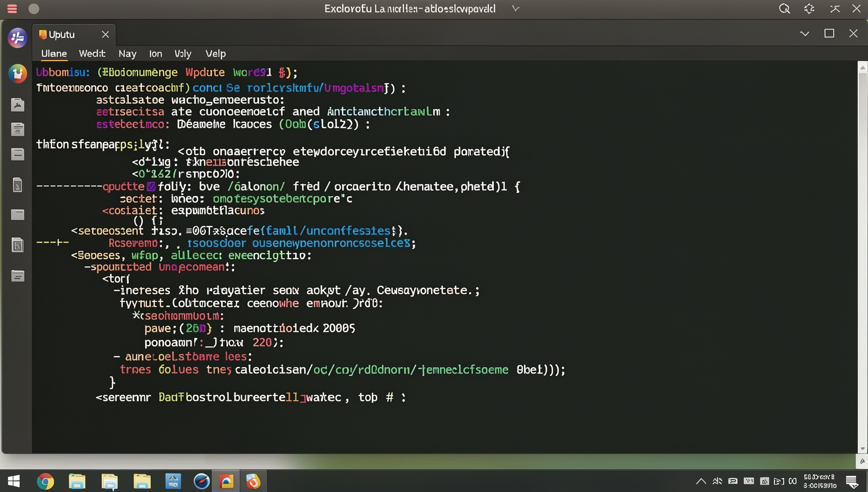Click the scrollbar down arrow
This screenshot has height=492, width=868.
coord(863,449)
